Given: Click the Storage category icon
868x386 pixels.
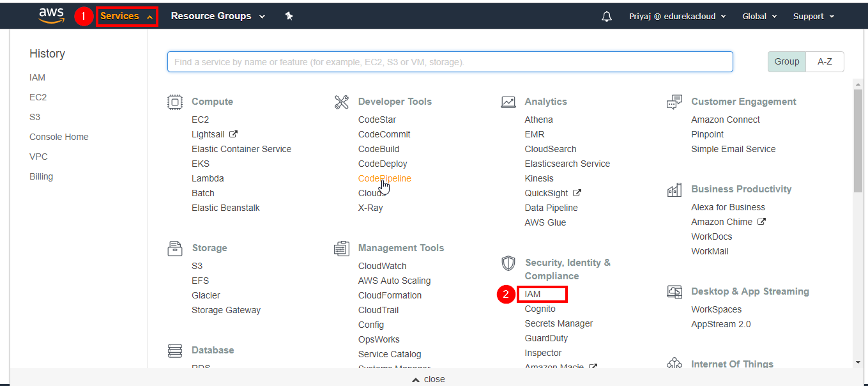Looking at the screenshot, I should (175, 248).
